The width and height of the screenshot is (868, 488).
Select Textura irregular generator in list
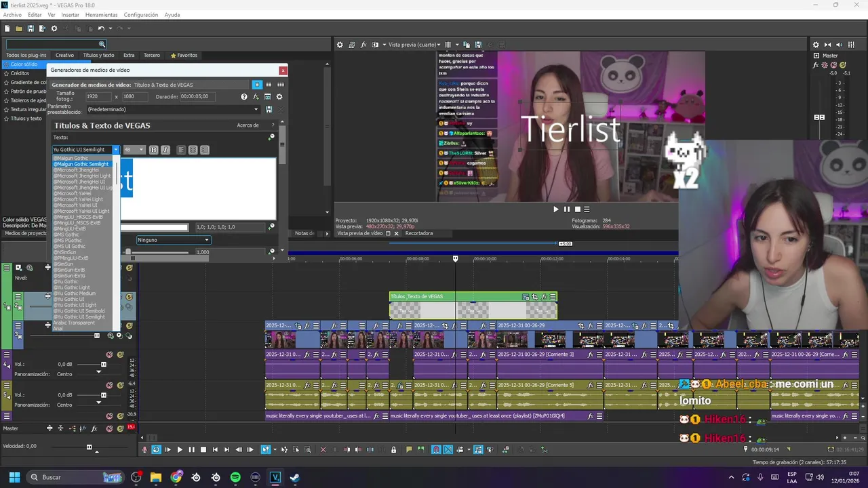[28, 109]
